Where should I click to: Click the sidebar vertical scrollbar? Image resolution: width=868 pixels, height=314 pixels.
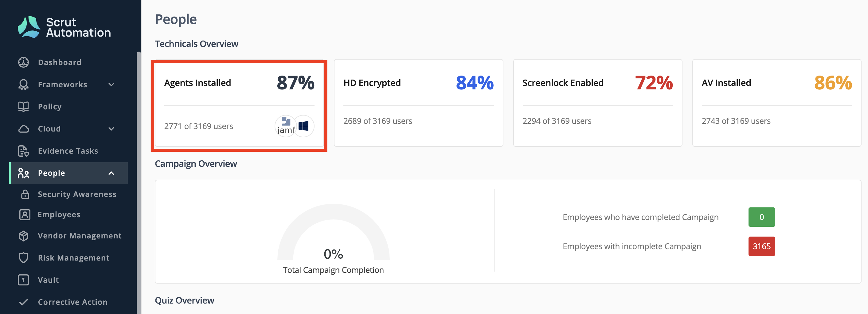(x=139, y=183)
